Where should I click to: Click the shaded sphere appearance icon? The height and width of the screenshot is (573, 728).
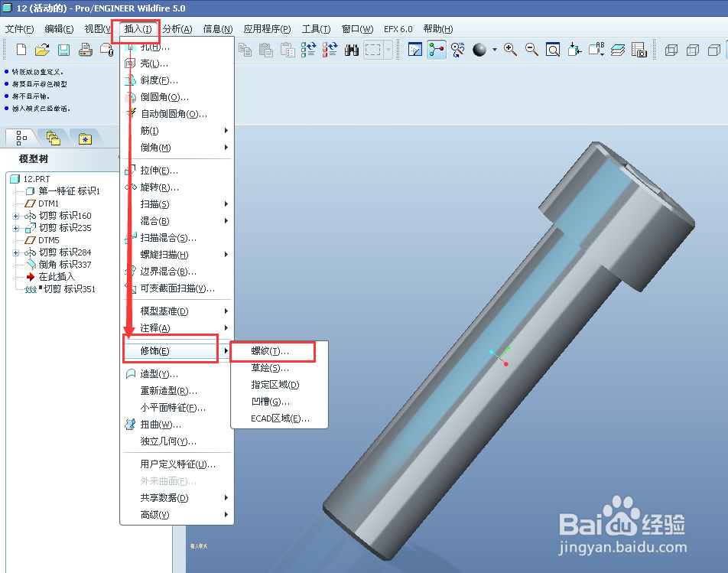pyautogui.click(x=479, y=49)
